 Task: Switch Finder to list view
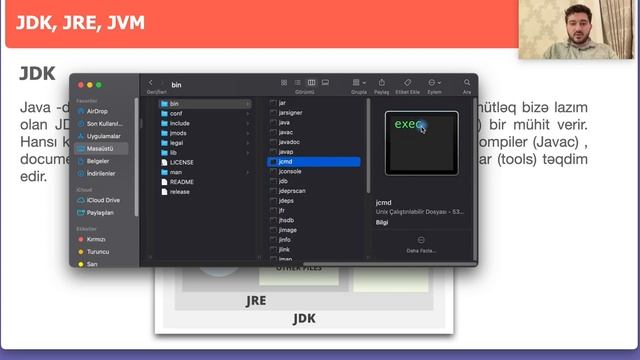(x=298, y=82)
